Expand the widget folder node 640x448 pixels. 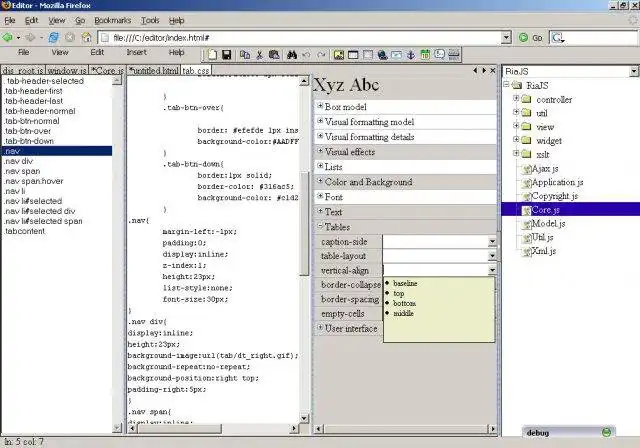pyautogui.click(x=516, y=140)
